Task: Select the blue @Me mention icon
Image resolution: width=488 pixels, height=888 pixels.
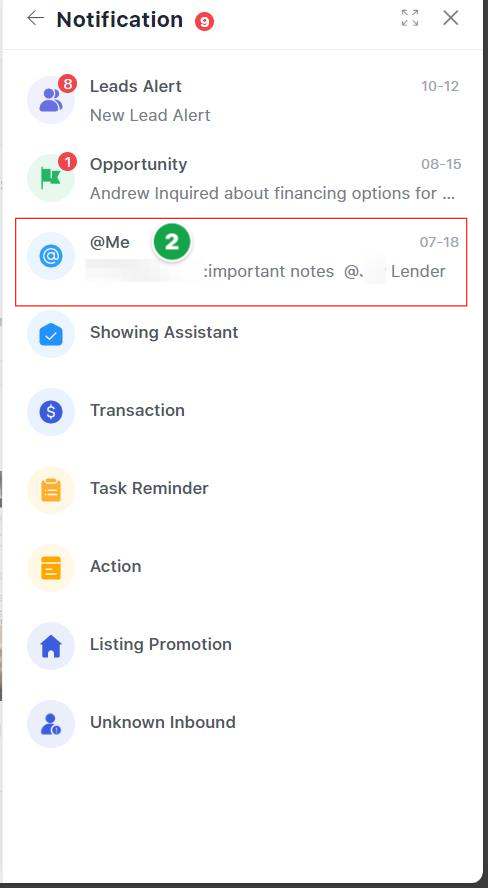Action: point(51,257)
